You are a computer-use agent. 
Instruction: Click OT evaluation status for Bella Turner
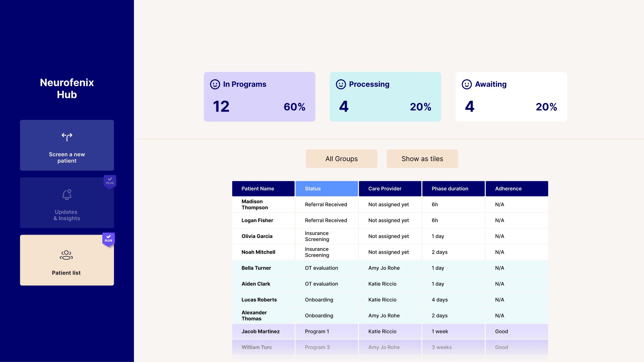[321, 268]
